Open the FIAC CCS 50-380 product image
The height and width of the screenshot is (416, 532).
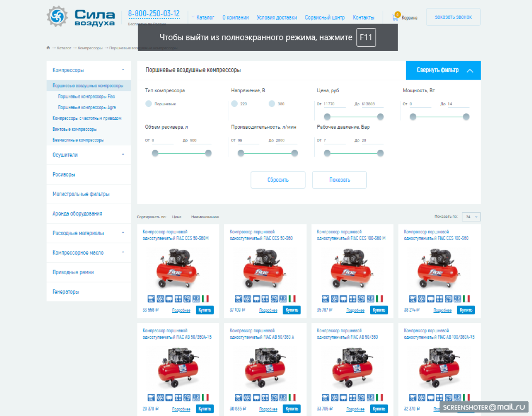pos(265,268)
